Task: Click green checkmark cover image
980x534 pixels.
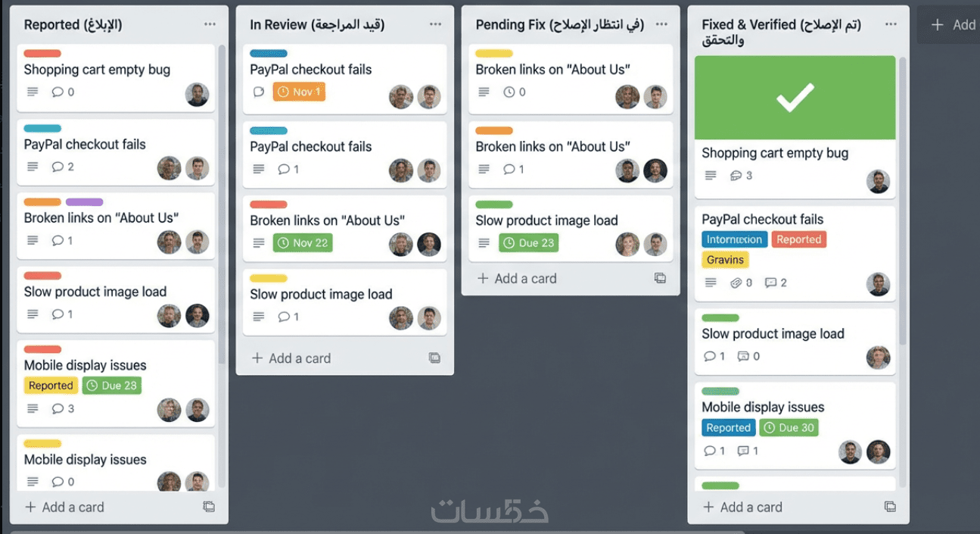Action: (x=795, y=98)
